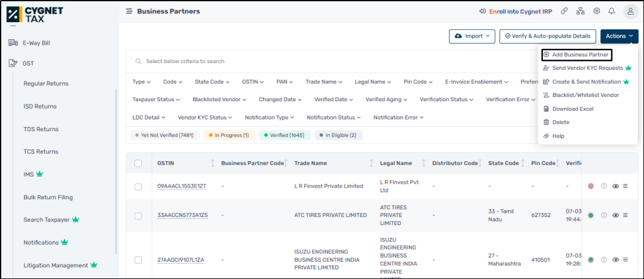Click Verify & Auto-populate Details button
Screen dimensions: 644x279
coord(548,36)
